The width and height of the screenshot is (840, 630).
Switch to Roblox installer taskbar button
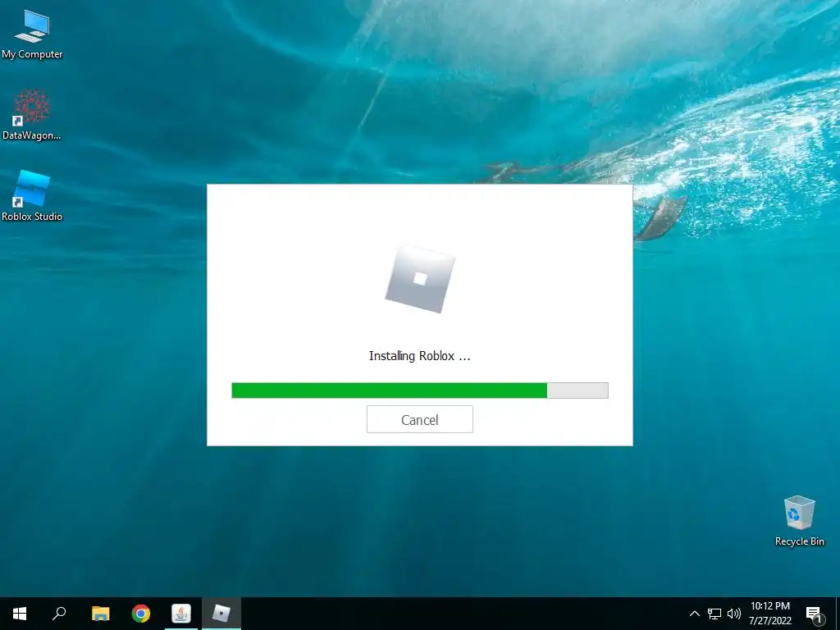pyautogui.click(x=221, y=614)
